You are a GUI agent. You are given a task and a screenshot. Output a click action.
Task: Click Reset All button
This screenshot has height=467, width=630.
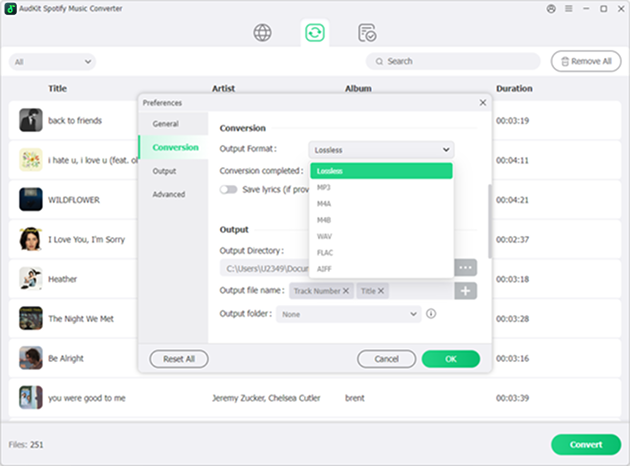tap(179, 359)
